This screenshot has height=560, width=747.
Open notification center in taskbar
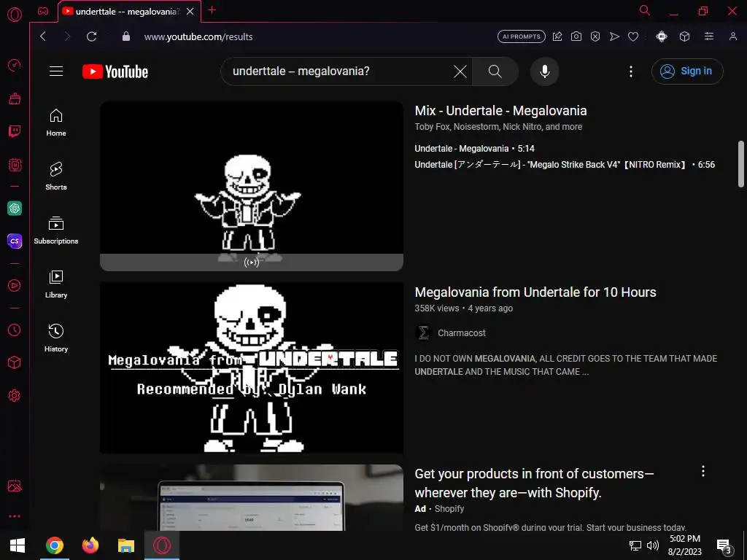click(x=724, y=546)
